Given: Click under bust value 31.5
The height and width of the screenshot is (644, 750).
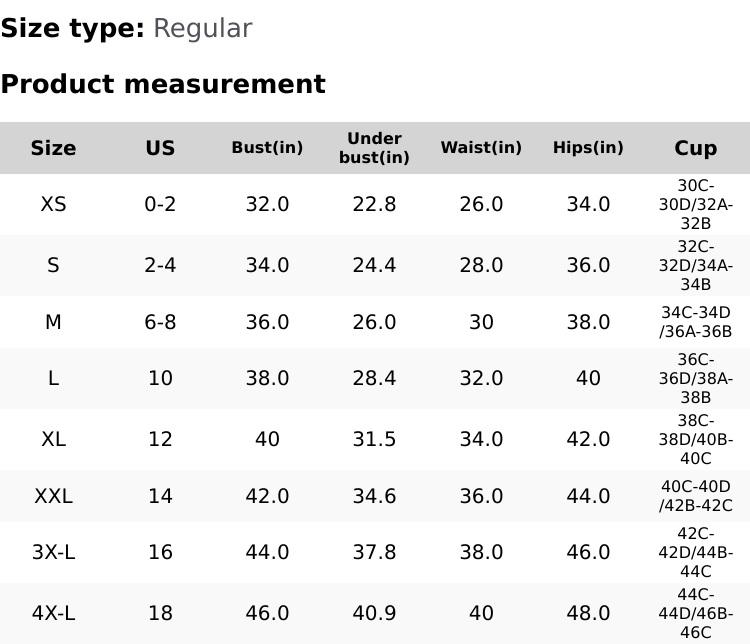Looking at the screenshot, I should click(374, 439).
